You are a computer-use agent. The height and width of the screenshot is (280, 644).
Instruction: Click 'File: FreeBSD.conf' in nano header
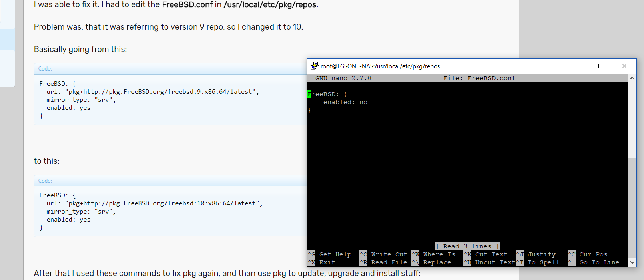pos(479,78)
